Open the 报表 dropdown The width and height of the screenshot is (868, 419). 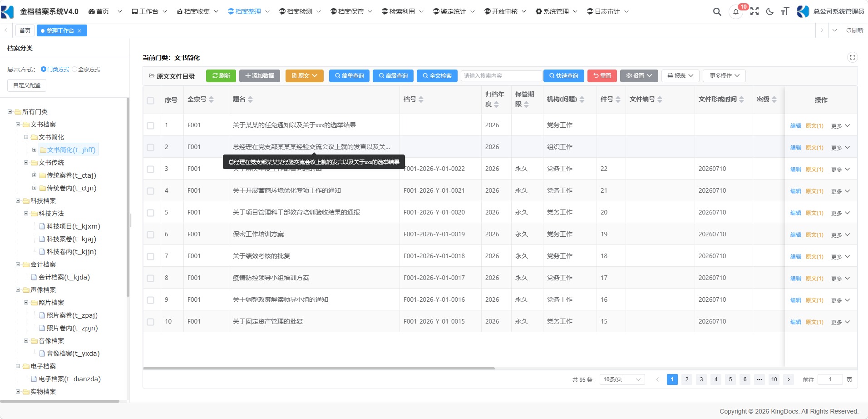coord(681,76)
